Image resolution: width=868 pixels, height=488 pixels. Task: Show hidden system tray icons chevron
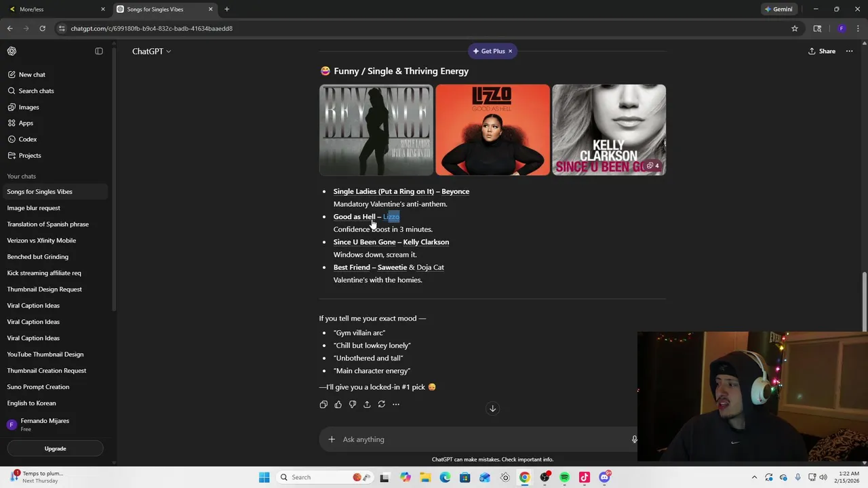click(x=754, y=477)
